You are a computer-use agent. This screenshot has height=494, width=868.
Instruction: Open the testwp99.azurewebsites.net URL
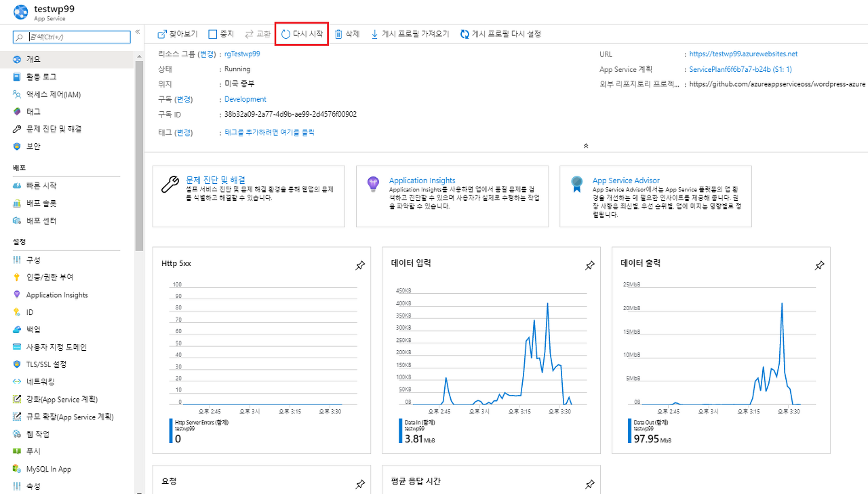tap(743, 54)
